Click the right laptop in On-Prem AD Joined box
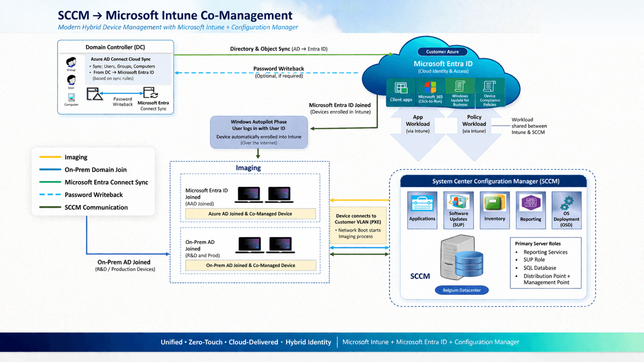The height and width of the screenshot is (362, 644). 282,245
